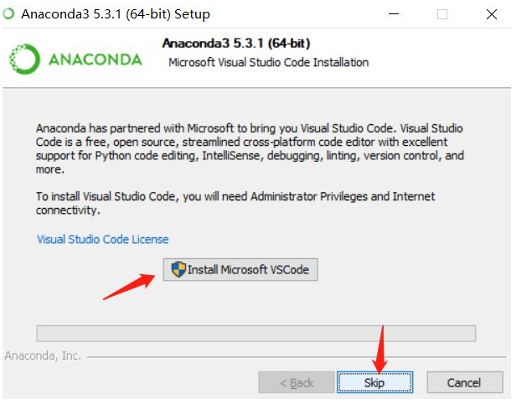The height and width of the screenshot is (410, 532).
Task: Close the Anaconda3 Setup window
Action: (492, 14)
